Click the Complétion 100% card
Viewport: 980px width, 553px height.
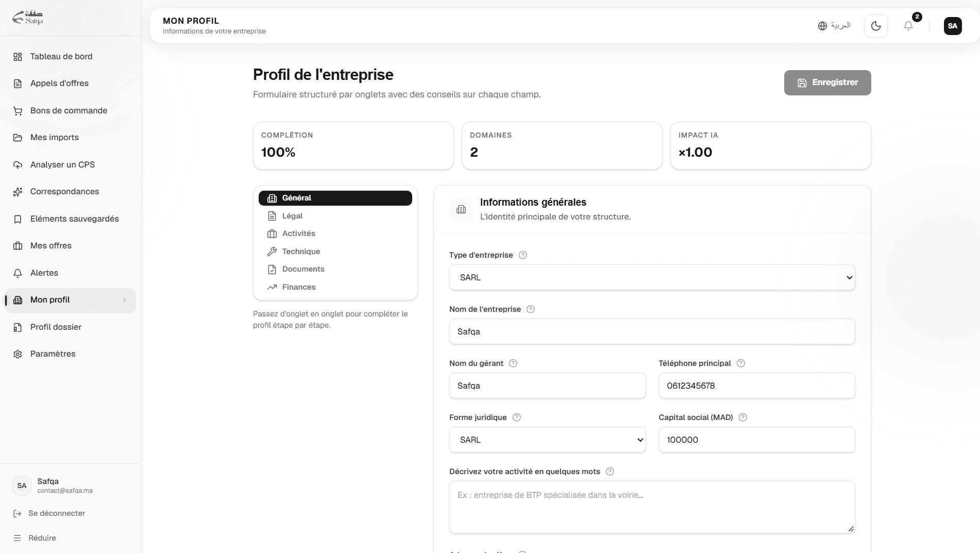tap(353, 145)
